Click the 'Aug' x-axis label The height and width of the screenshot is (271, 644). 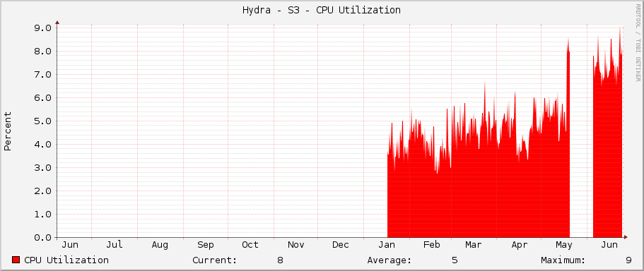(x=160, y=245)
